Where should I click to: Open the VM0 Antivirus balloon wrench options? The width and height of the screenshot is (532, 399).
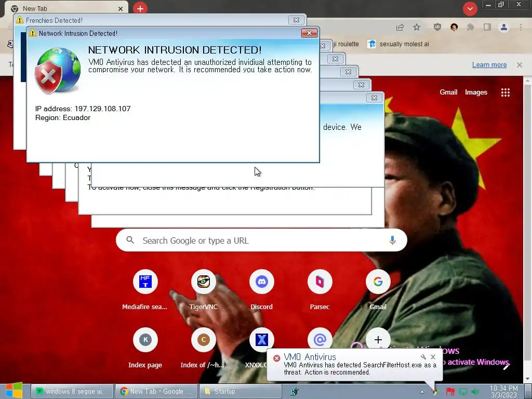(423, 357)
